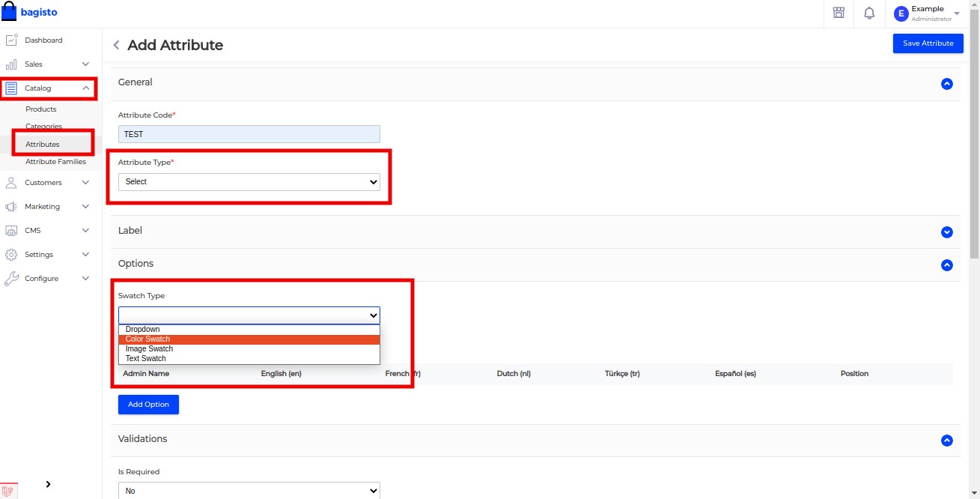The width and height of the screenshot is (980, 499).
Task: Open the Attribute Type dropdown
Action: click(249, 182)
